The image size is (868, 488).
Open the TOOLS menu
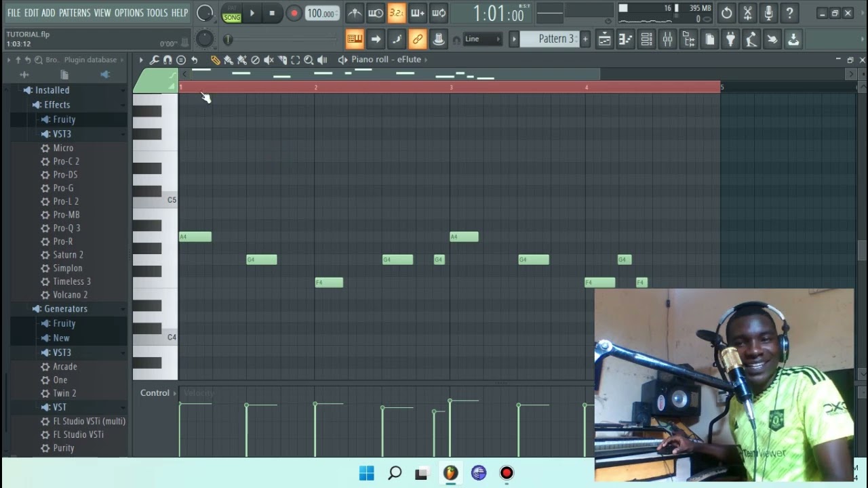pyautogui.click(x=157, y=13)
